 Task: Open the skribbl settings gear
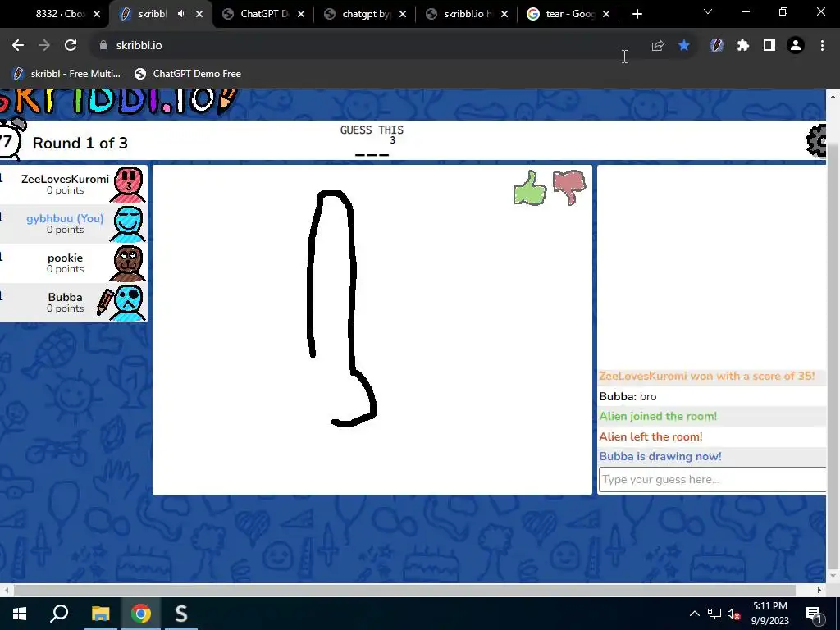(x=816, y=140)
